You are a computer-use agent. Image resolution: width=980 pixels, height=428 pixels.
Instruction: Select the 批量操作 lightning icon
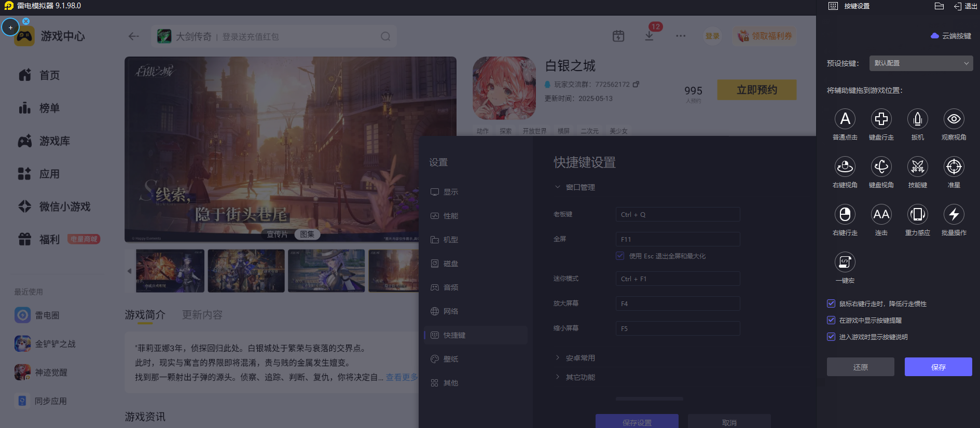tap(954, 214)
